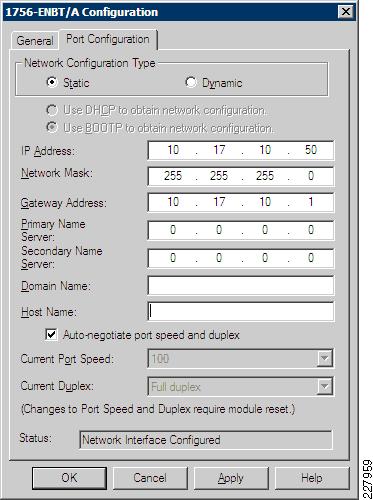The height and width of the screenshot is (500, 373).
Task: Toggle Auto-negotiate port speed and duplex checkbox
Action: pos(51,334)
